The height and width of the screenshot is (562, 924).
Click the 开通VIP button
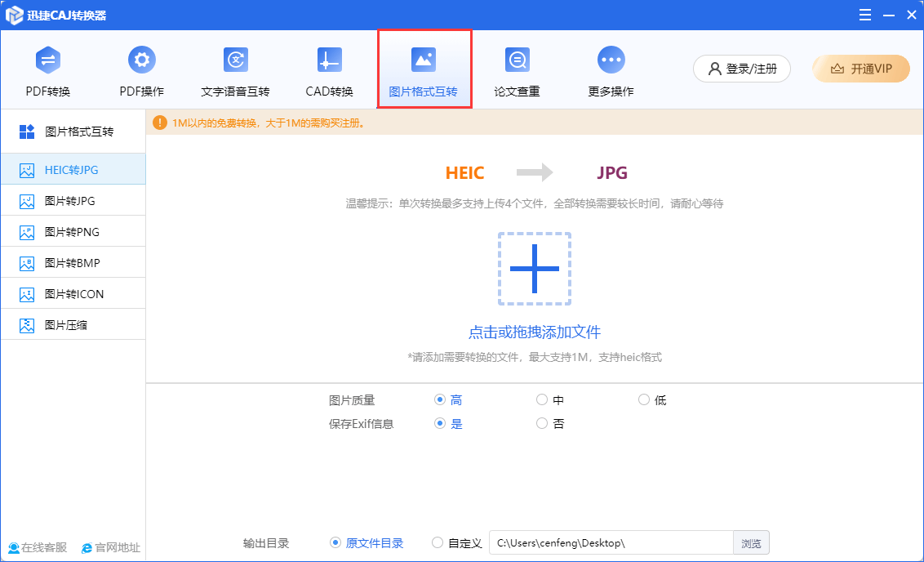[861, 69]
